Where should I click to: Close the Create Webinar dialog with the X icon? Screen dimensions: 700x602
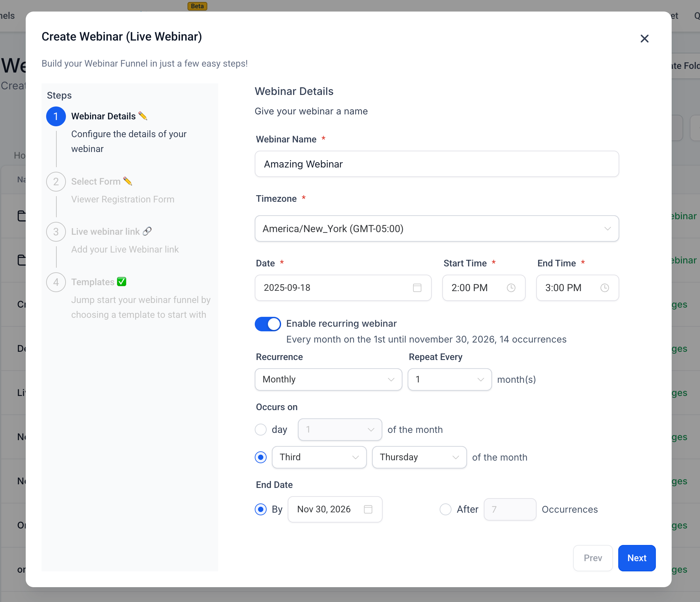tap(644, 38)
